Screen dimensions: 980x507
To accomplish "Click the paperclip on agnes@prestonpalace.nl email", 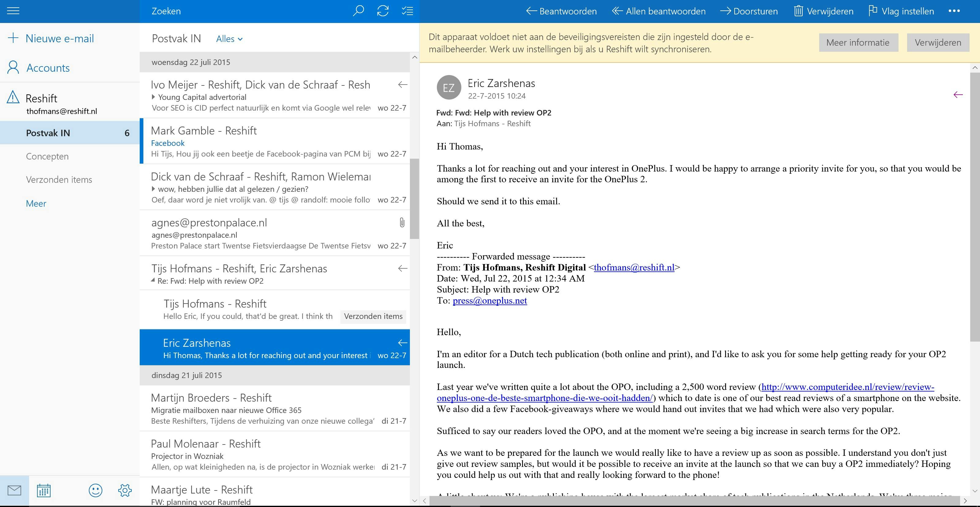I will pos(402,222).
